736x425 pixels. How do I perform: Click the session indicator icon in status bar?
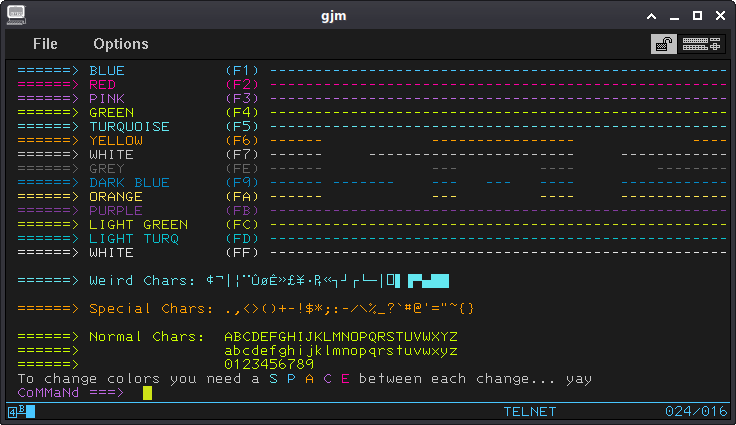click(x=22, y=412)
